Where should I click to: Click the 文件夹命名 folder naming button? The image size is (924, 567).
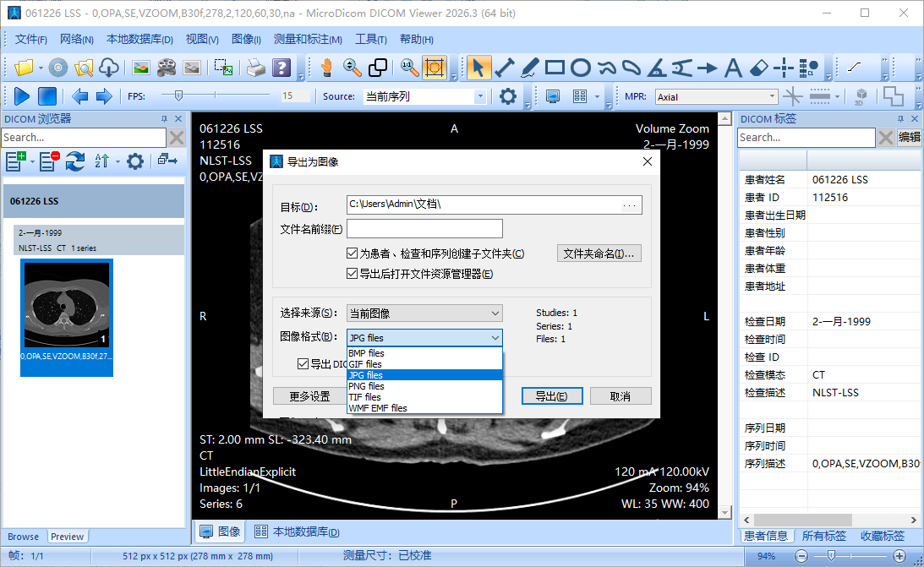[599, 254]
